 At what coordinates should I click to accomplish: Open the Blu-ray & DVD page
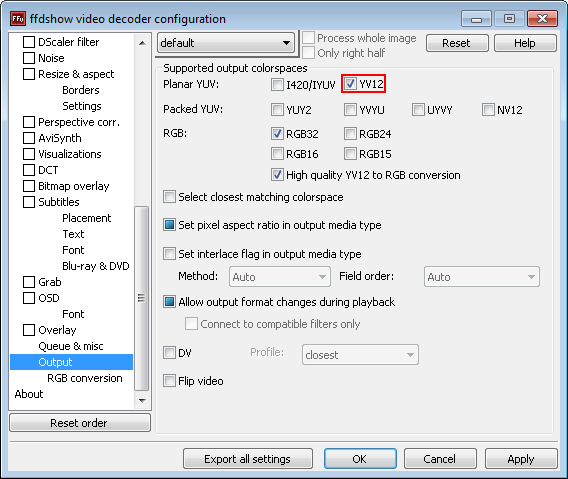pyautogui.click(x=96, y=266)
